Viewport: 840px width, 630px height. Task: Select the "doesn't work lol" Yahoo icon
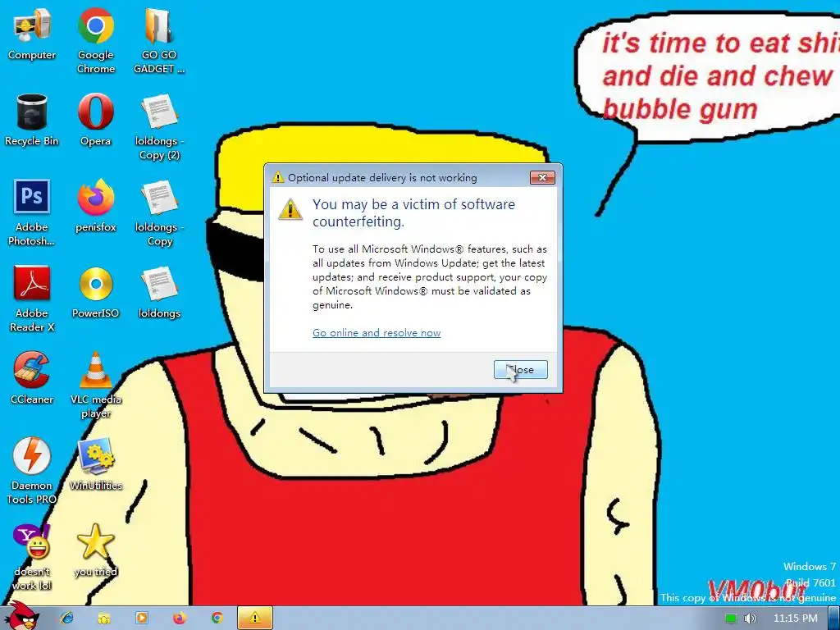click(x=32, y=558)
